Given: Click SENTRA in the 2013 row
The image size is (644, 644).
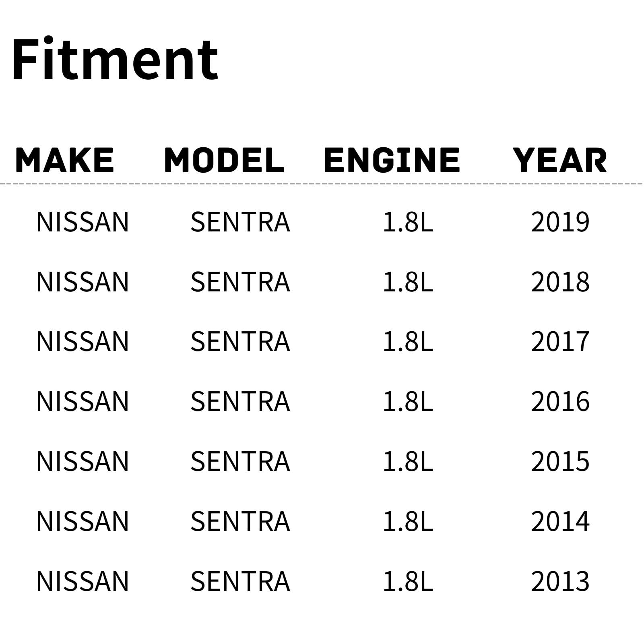Looking at the screenshot, I should 240,581.
